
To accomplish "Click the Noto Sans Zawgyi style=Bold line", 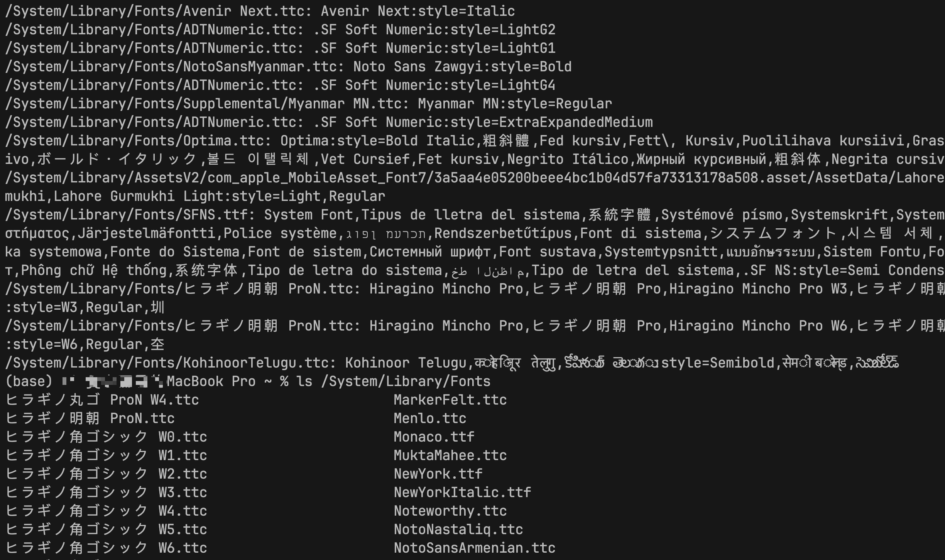I will [288, 67].
